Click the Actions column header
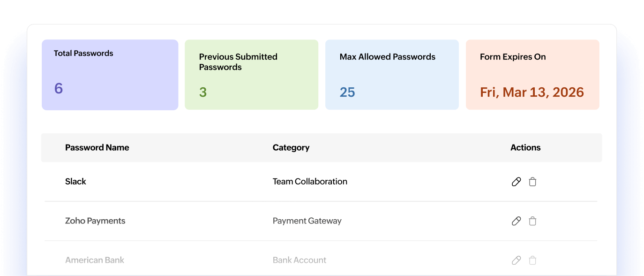This screenshot has height=276, width=644. (525, 147)
